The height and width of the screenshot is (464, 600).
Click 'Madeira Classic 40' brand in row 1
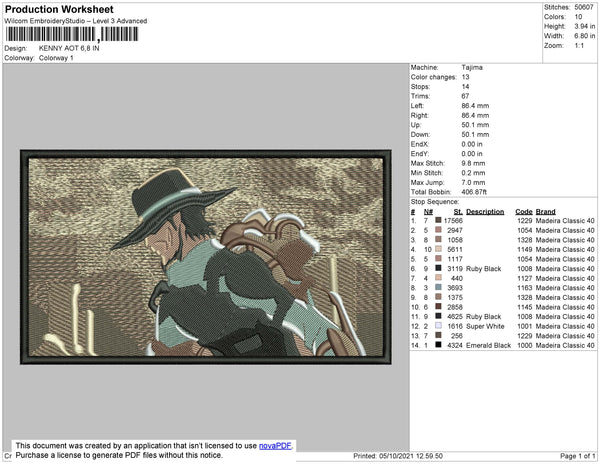(x=565, y=221)
